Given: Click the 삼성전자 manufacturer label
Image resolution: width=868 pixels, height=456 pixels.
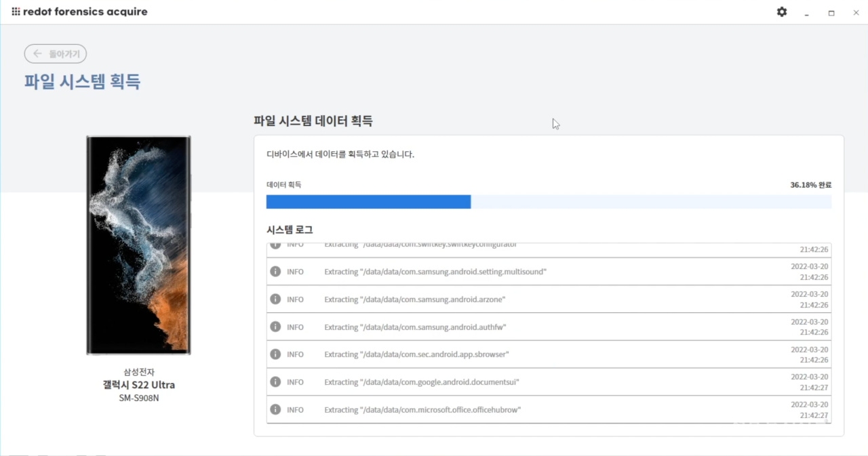Looking at the screenshot, I should pyautogui.click(x=138, y=372).
